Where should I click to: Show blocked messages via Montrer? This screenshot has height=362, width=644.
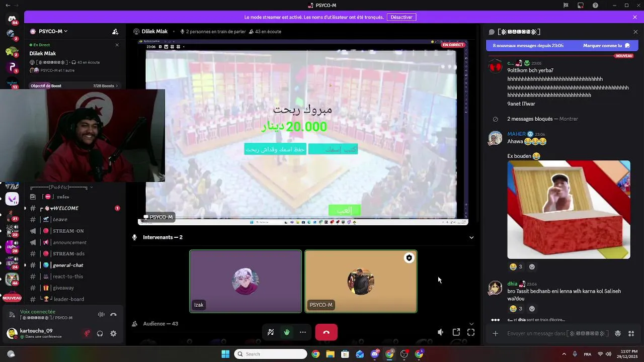[569, 119]
